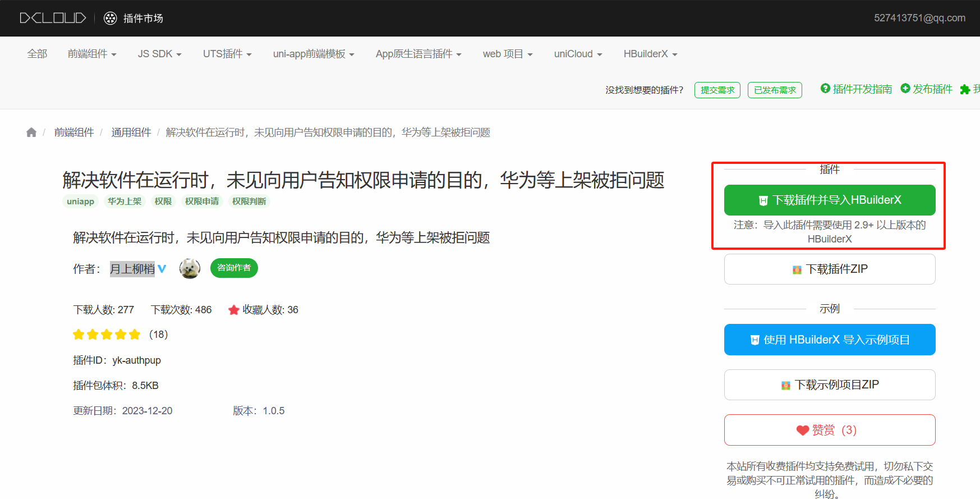Expand the JS SDK dropdown

pos(160,54)
